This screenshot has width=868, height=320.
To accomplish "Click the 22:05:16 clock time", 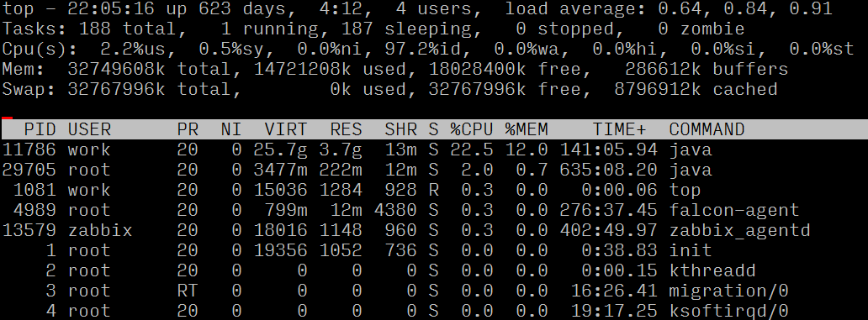I will click(111, 9).
